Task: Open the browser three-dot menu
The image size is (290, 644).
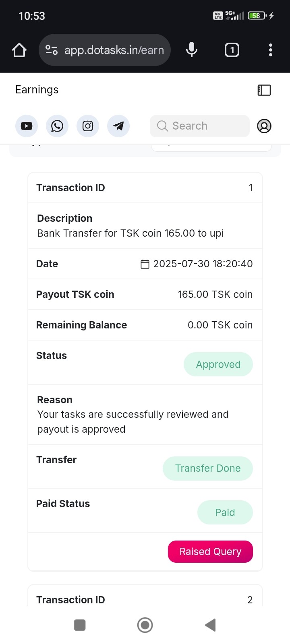Action: tap(271, 50)
